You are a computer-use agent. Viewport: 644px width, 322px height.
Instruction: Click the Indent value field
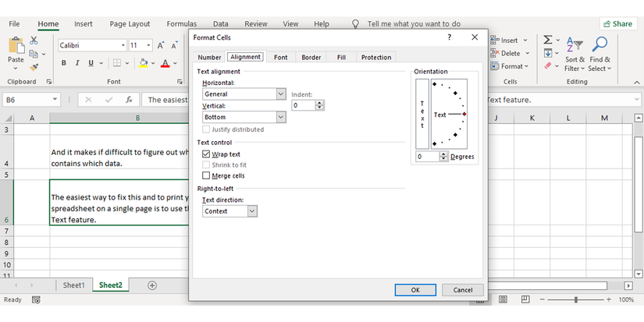tap(303, 105)
